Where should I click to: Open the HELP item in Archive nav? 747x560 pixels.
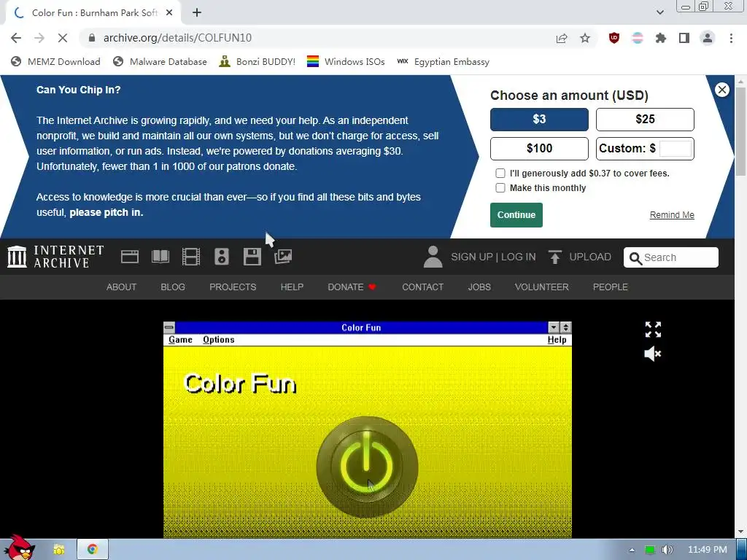click(292, 287)
